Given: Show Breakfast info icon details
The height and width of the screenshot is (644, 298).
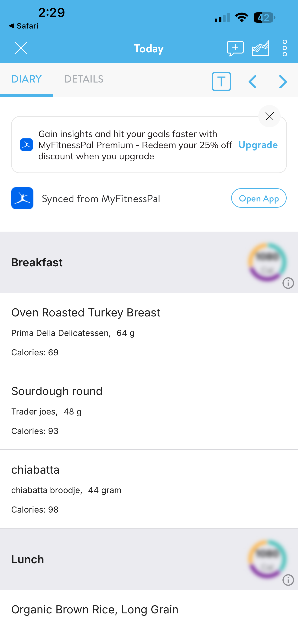Looking at the screenshot, I should [288, 283].
